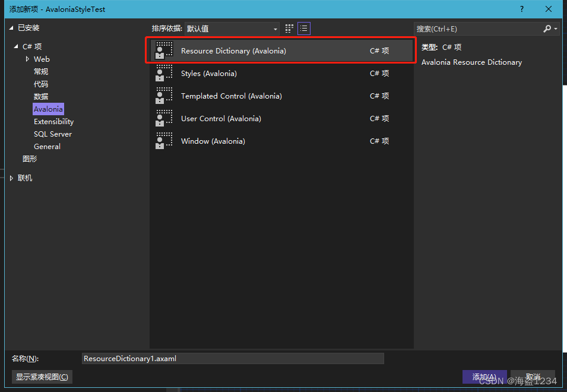Click the Window (Avalonia) template icon
The image size is (567, 392).
click(x=164, y=141)
